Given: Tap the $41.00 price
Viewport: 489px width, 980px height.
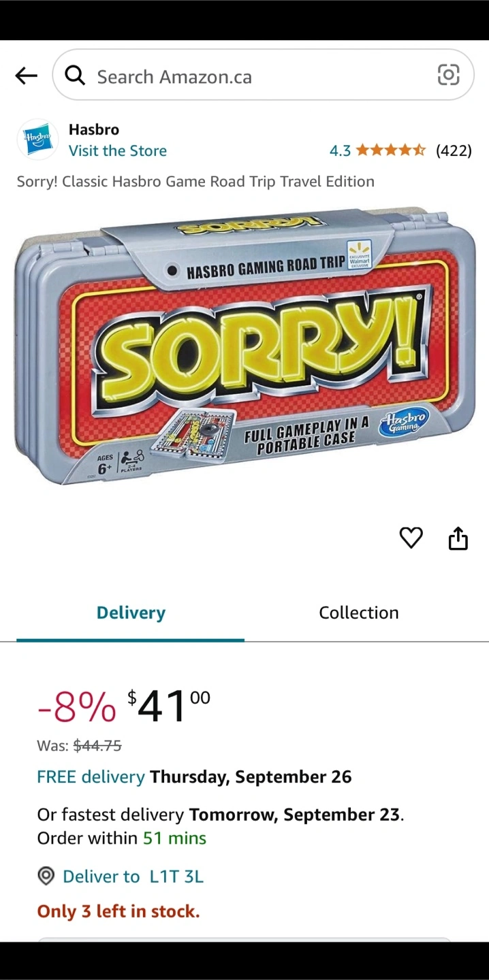Looking at the screenshot, I should pyautogui.click(x=169, y=705).
